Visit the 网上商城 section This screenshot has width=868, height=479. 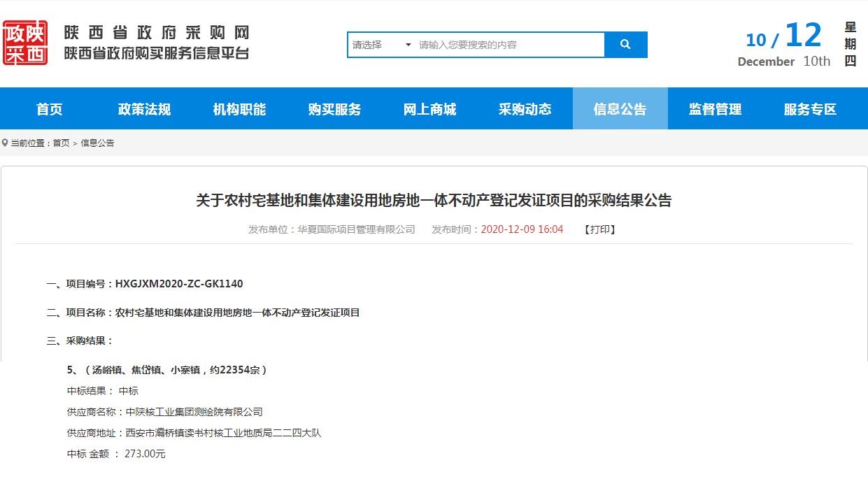(x=429, y=109)
